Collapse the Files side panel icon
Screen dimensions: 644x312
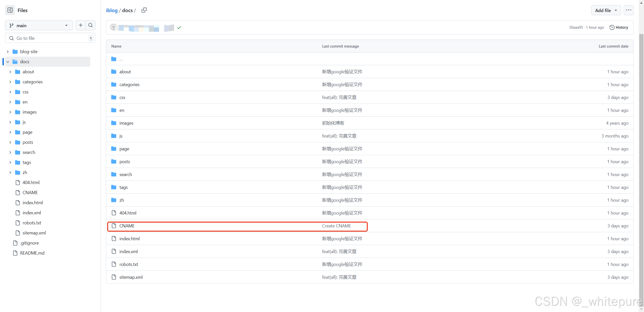[x=10, y=10]
